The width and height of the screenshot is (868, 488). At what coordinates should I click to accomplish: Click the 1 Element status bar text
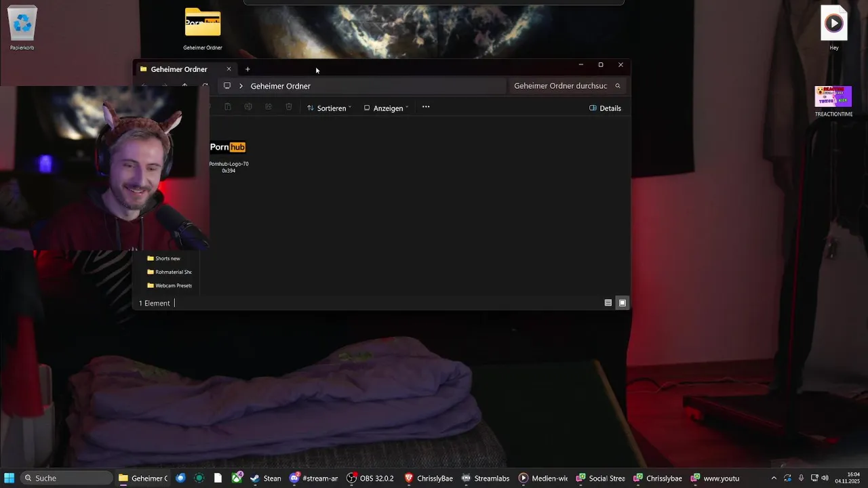(154, 303)
